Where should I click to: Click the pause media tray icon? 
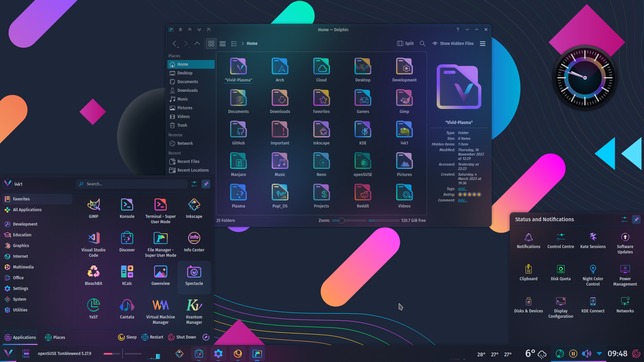point(573,354)
